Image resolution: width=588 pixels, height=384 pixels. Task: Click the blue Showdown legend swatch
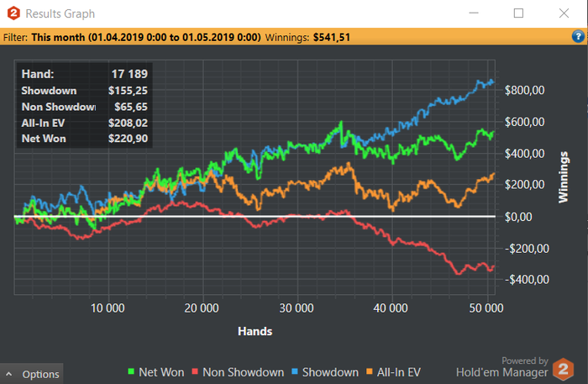point(294,371)
